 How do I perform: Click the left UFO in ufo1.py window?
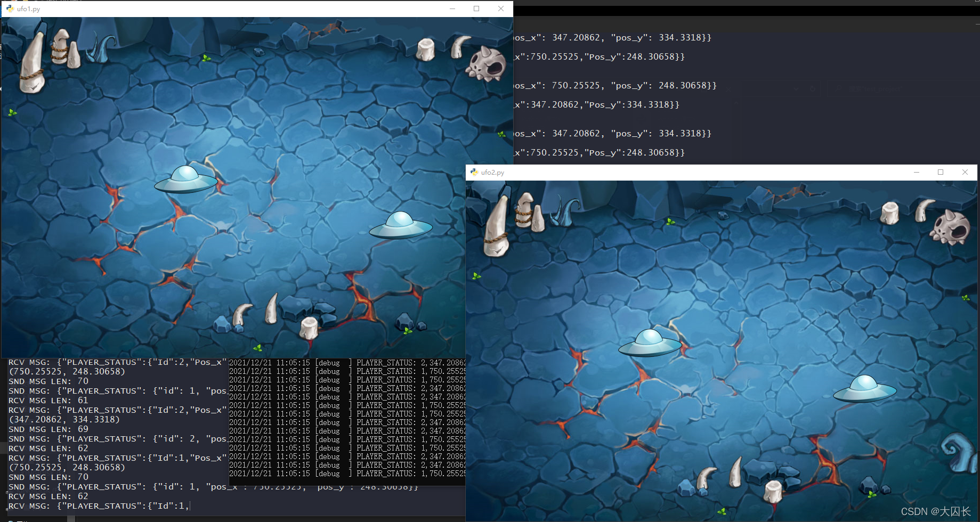click(186, 180)
